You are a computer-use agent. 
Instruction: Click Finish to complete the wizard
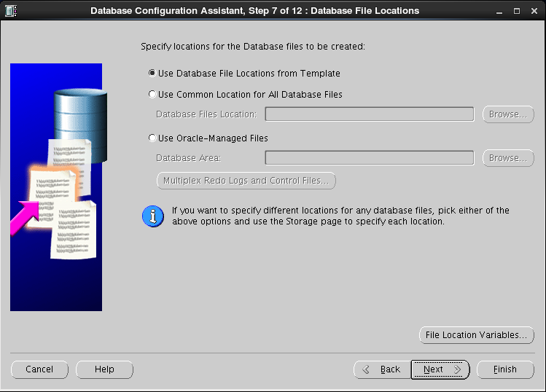[x=505, y=369]
